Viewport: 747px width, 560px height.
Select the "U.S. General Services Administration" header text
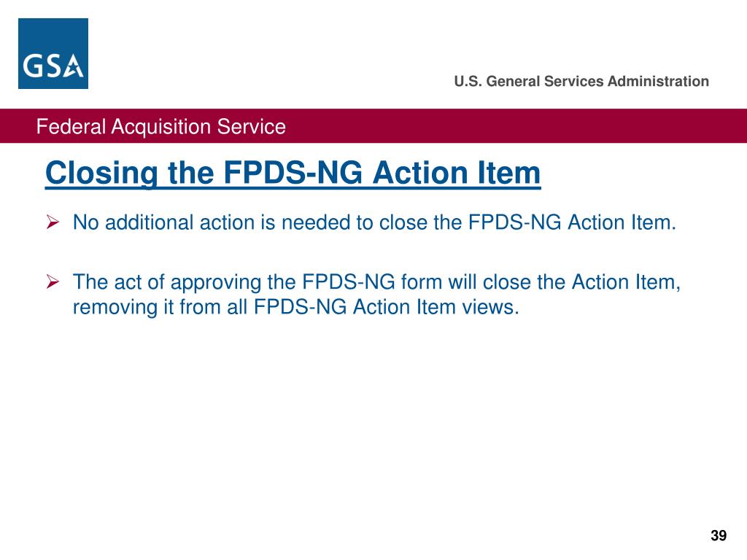pos(581,81)
